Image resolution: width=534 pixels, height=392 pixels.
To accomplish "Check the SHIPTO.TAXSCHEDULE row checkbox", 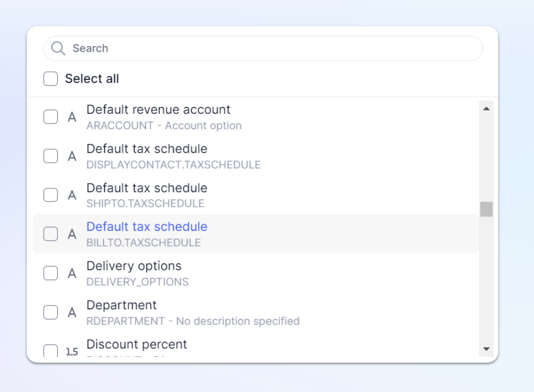I will pyautogui.click(x=50, y=195).
